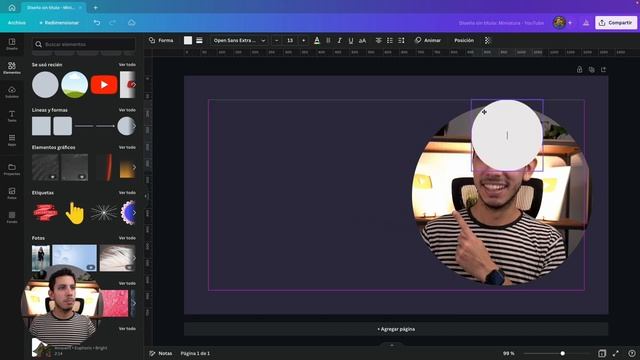Viewport: 640px width, 360px height.
Task: Add the plain line element
Action: [x=84, y=126]
